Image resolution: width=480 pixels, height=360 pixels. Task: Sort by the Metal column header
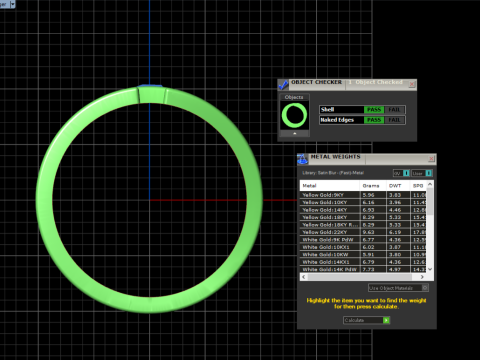click(x=330, y=186)
